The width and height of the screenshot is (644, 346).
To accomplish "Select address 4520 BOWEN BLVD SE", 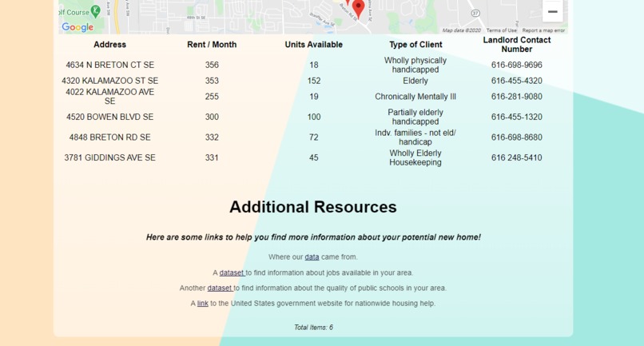I will (x=109, y=117).
